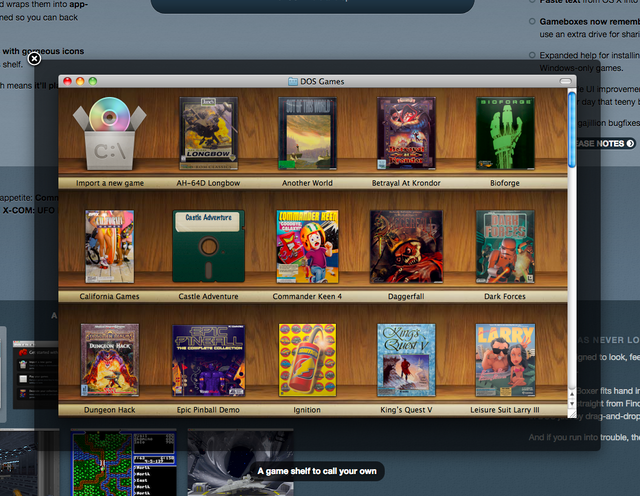Click the 'Dark Forces' shelf label
640x496 pixels.
tap(505, 296)
